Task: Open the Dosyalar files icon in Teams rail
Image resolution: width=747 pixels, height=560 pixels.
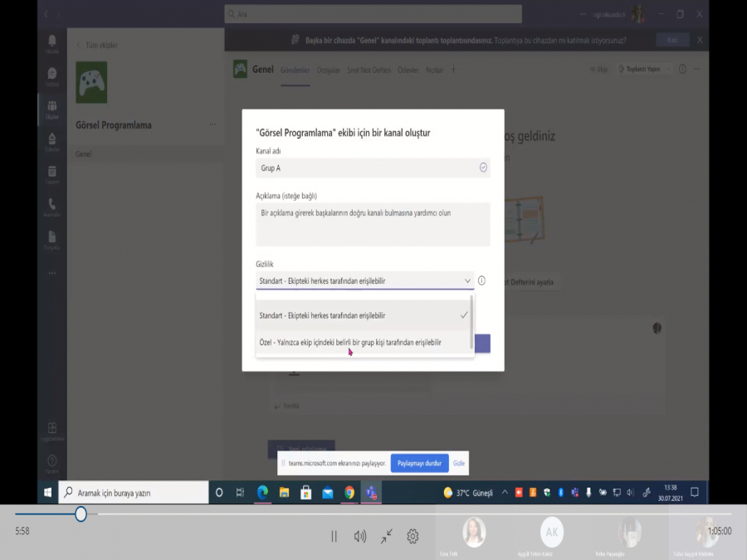Action: click(x=52, y=240)
